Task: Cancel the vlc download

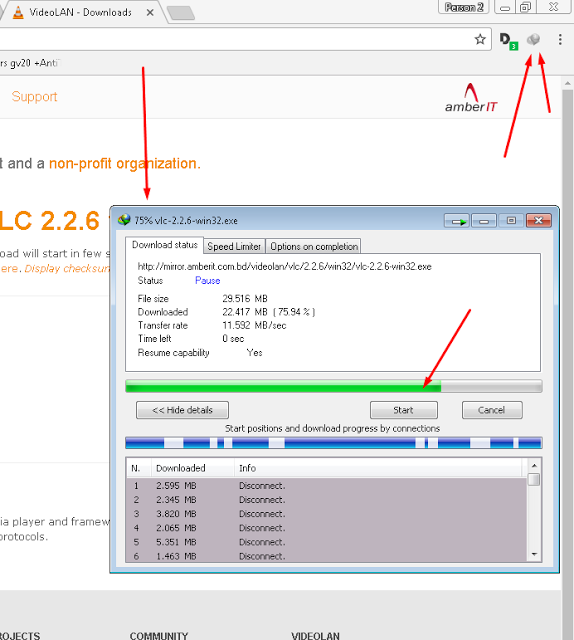Action: [x=492, y=410]
